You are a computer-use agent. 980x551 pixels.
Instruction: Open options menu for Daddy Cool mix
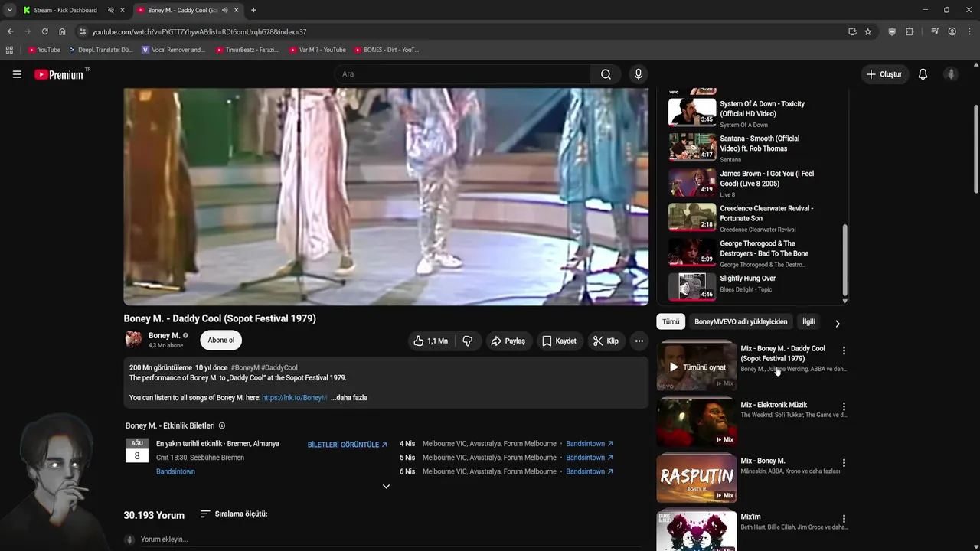point(844,350)
